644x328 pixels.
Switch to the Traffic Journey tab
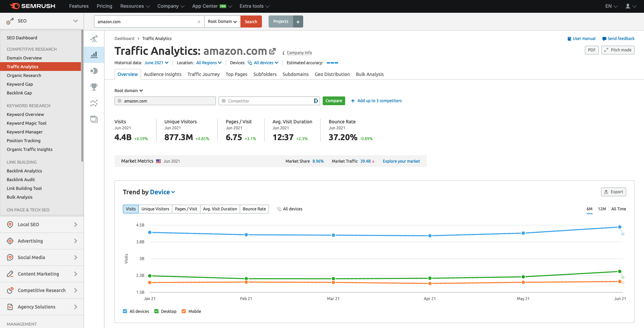coord(203,74)
